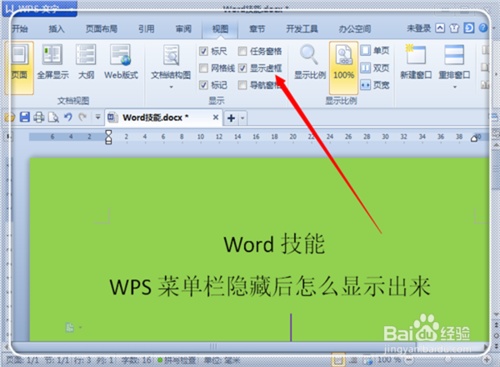Click the right indent marker on ruler
The height and width of the screenshot is (367, 500).
coord(474,139)
